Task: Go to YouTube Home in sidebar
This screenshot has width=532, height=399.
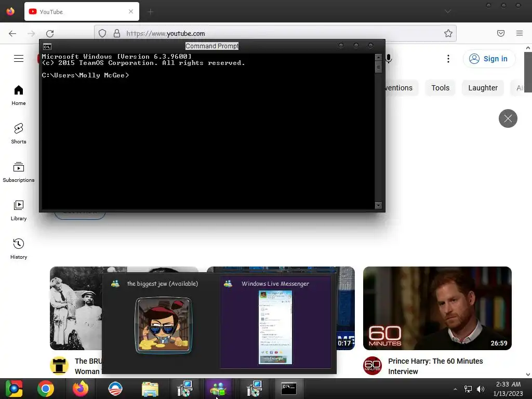Action: pos(19,96)
